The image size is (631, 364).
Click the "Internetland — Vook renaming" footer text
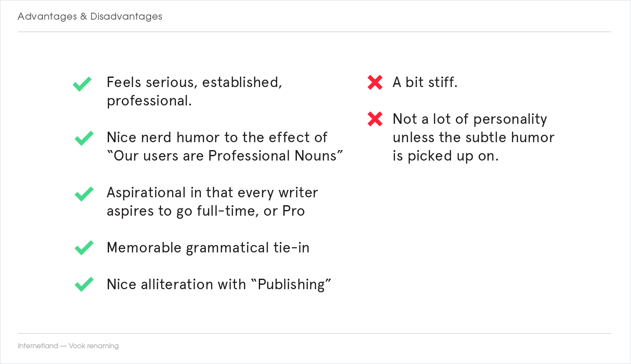click(x=68, y=346)
